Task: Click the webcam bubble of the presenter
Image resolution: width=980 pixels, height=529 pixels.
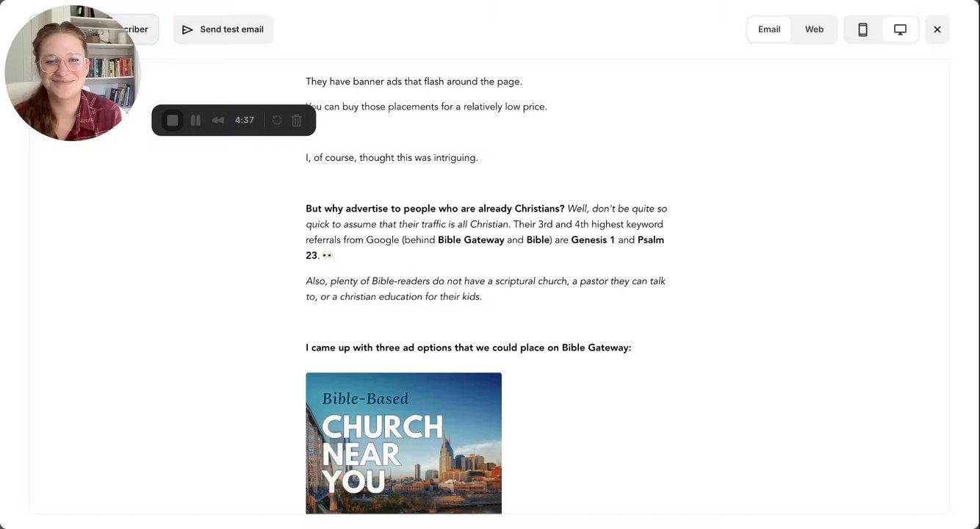Action: point(72,73)
